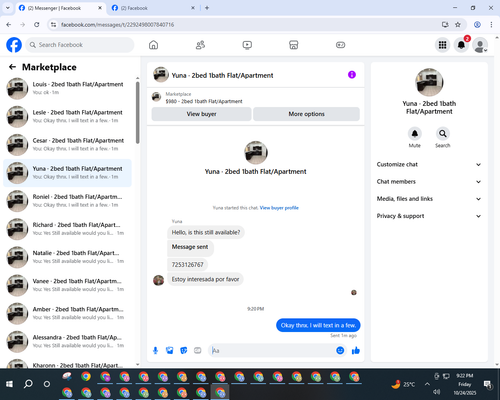
Task: Open the Lesle conversation
Action: [x=67, y=117]
